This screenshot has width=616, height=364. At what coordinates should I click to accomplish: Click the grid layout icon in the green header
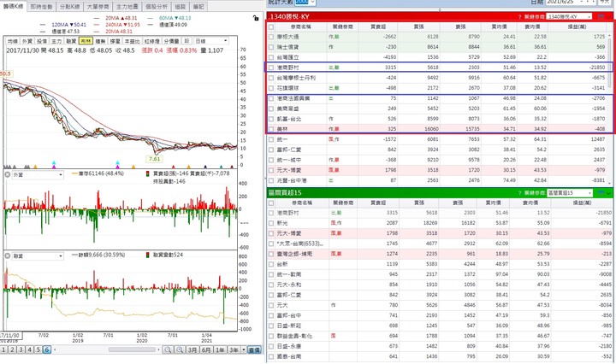click(x=601, y=193)
